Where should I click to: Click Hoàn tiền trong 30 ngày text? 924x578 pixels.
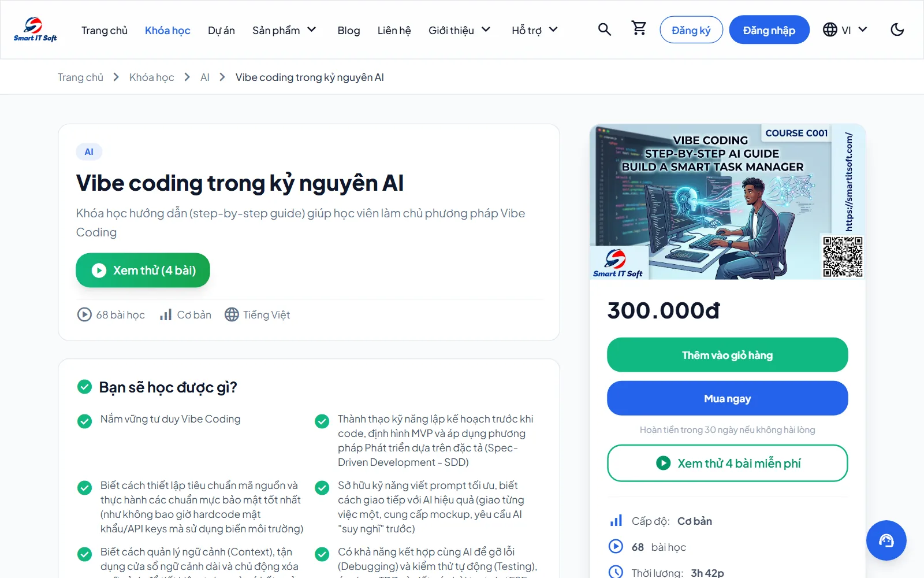(728, 430)
